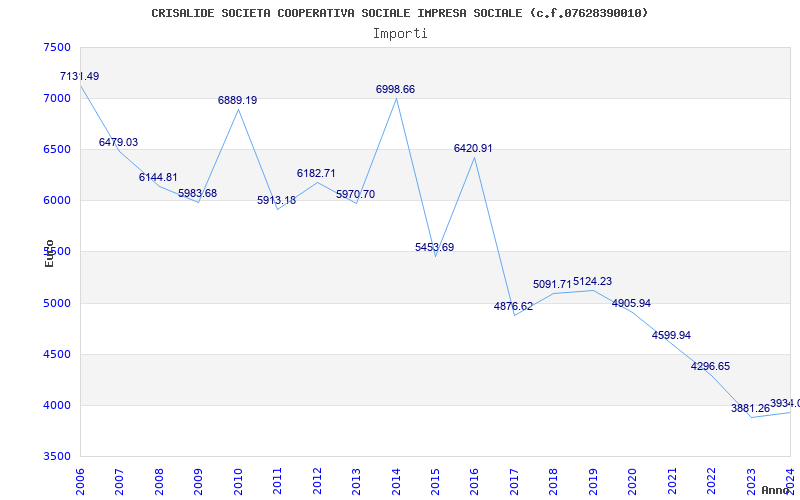Click x-axis year 2012
Viewport: 800px width, 500px height.
[317, 481]
